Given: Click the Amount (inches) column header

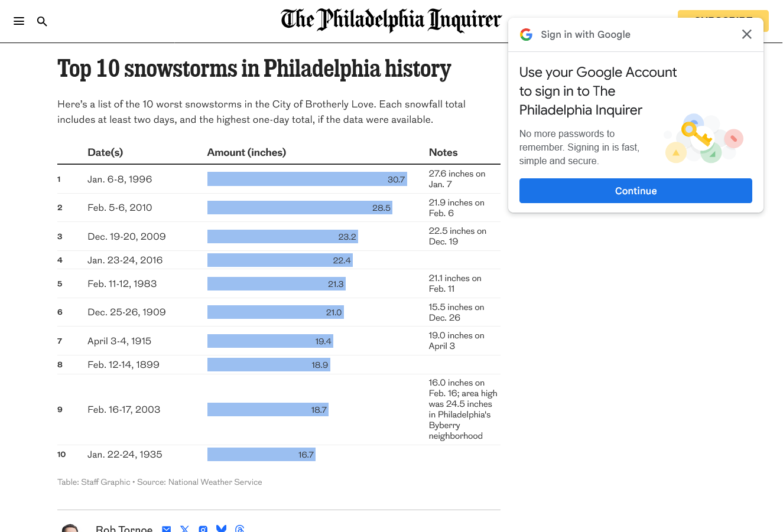Looking at the screenshot, I should tap(246, 152).
